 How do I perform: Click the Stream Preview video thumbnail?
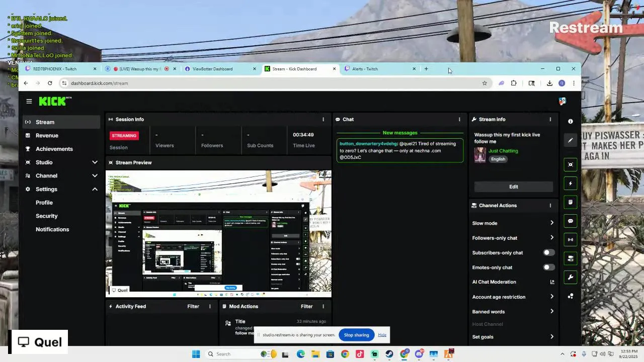pos(218,234)
